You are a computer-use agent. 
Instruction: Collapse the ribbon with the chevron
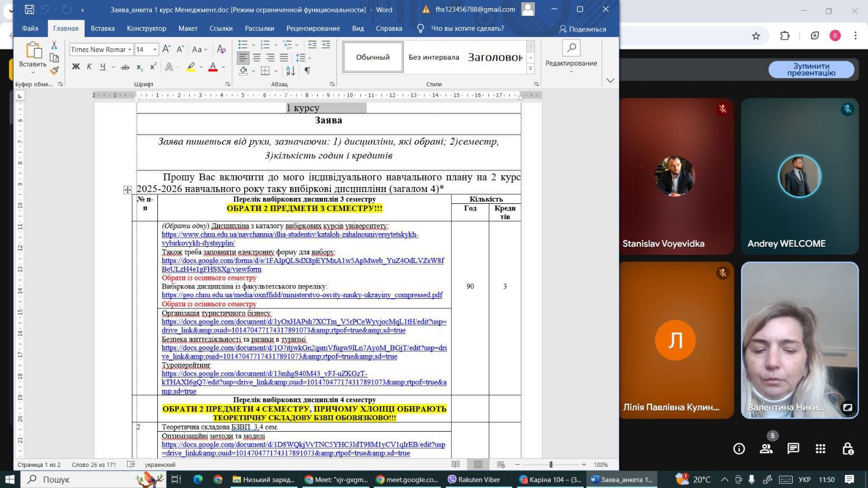click(x=610, y=81)
